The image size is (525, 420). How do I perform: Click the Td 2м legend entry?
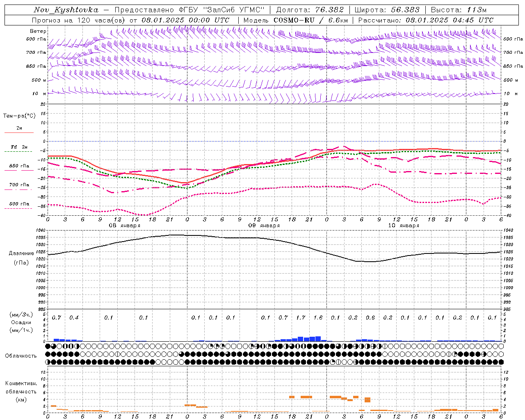click(19, 147)
